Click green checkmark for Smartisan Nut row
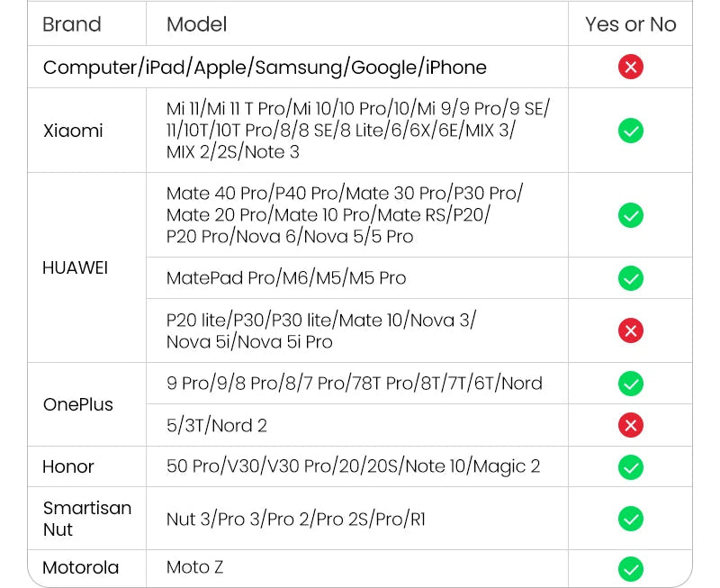720x588 pixels. pos(631,519)
